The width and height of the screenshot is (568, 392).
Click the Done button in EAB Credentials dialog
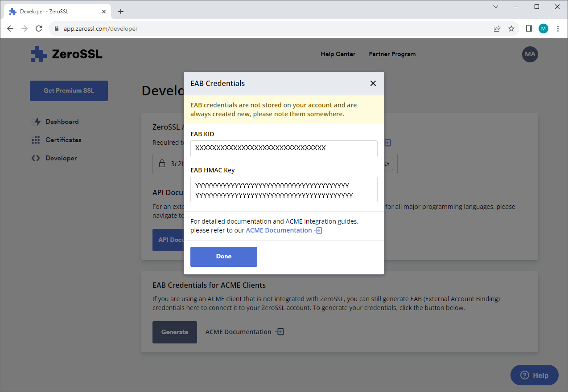(x=223, y=257)
